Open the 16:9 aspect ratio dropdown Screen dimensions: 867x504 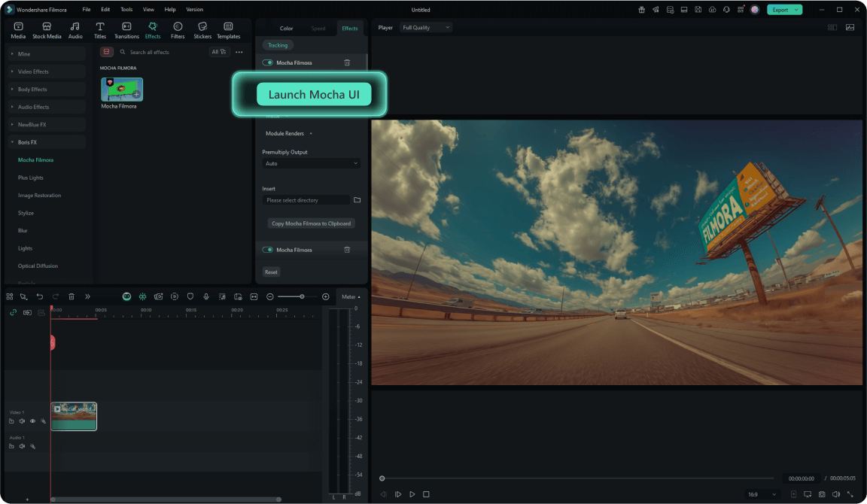(762, 494)
